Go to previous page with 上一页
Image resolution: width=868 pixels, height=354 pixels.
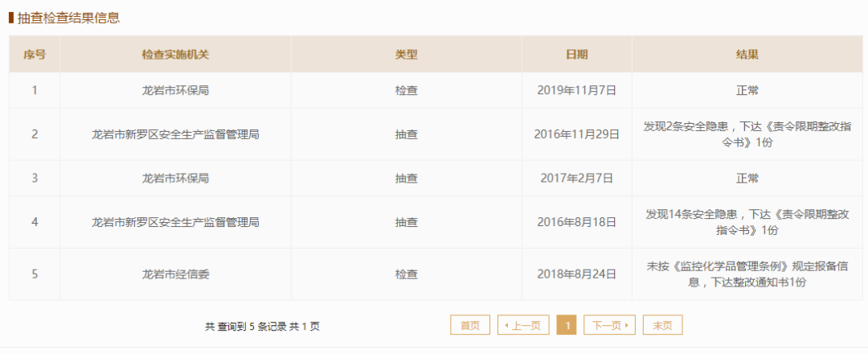(523, 325)
